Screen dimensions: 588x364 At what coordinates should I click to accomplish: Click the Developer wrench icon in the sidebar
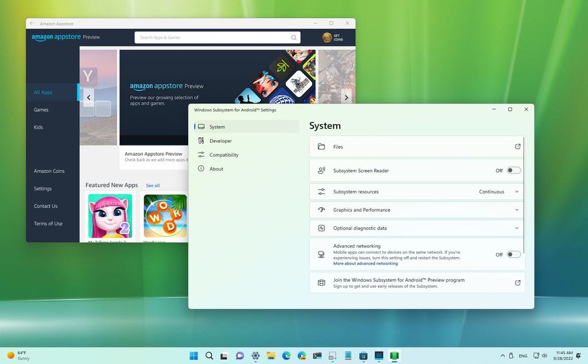coord(200,141)
